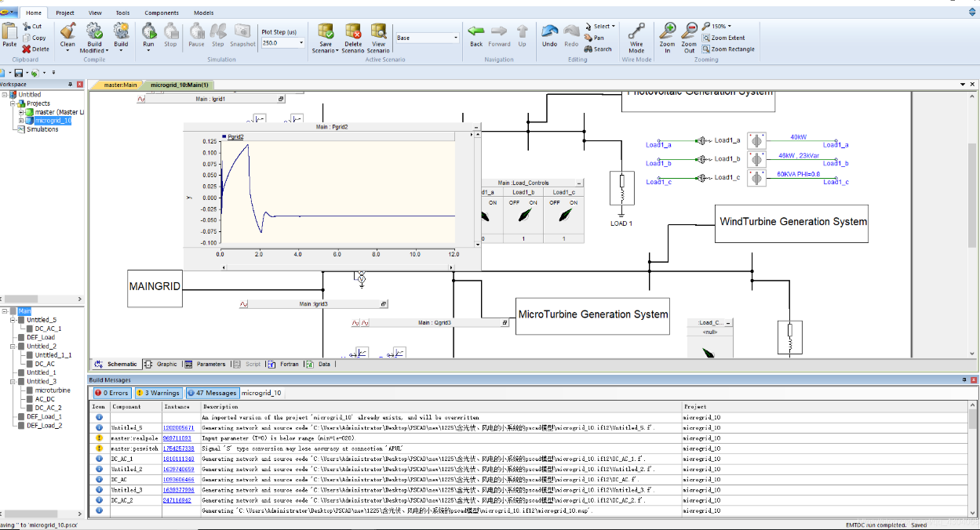The height and width of the screenshot is (530, 980).
Task: Click the red Delete icon
Action: [26, 49]
